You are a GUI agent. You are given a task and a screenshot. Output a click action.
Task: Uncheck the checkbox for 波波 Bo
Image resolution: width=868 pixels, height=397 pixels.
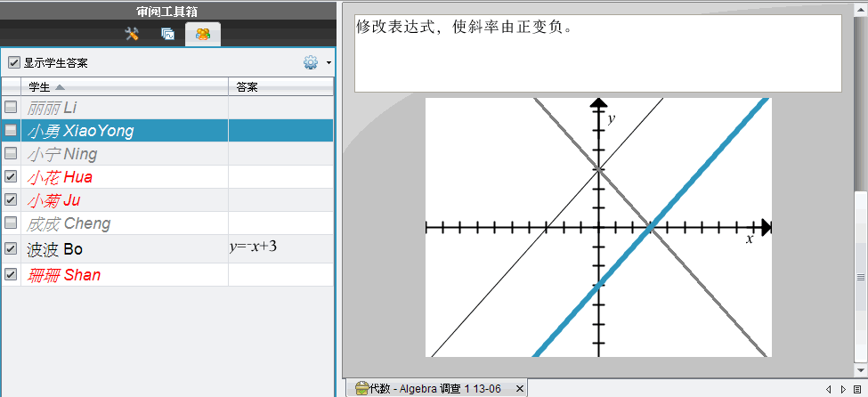(x=11, y=249)
